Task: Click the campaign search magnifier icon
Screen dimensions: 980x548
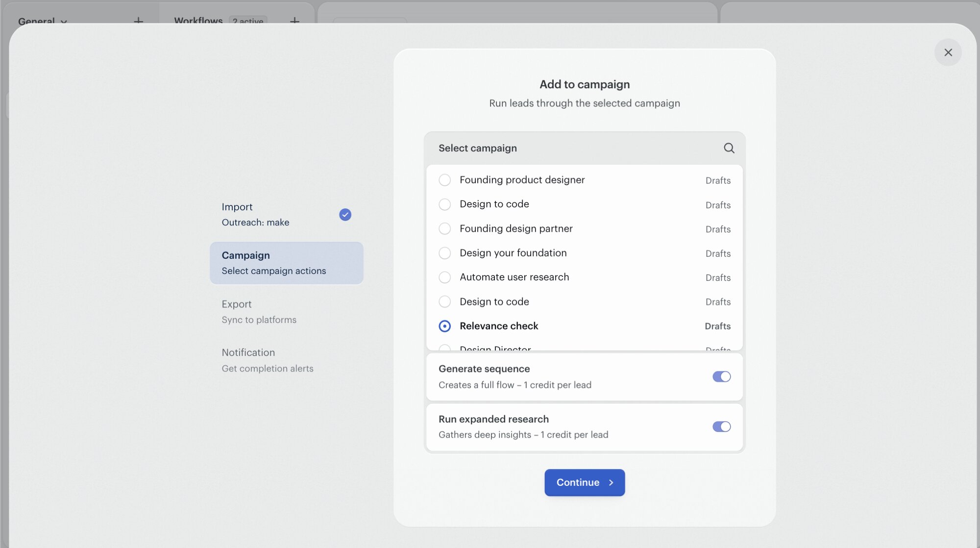Action: tap(729, 148)
